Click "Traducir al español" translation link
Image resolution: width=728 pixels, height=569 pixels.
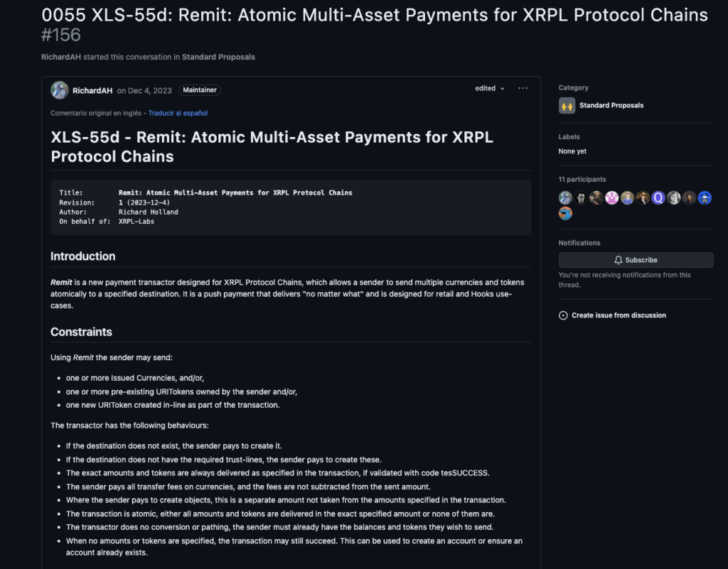178,113
